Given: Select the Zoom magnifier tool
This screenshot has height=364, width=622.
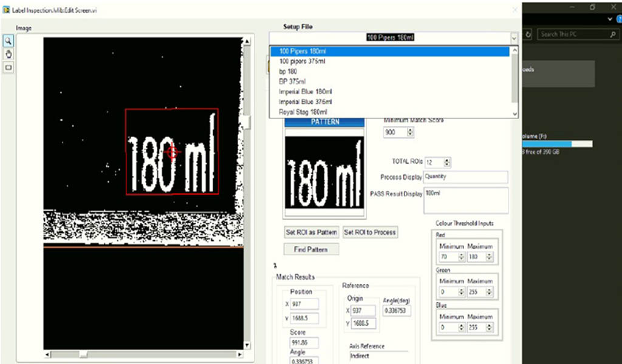Looking at the screenshot, I should (9, 41).
